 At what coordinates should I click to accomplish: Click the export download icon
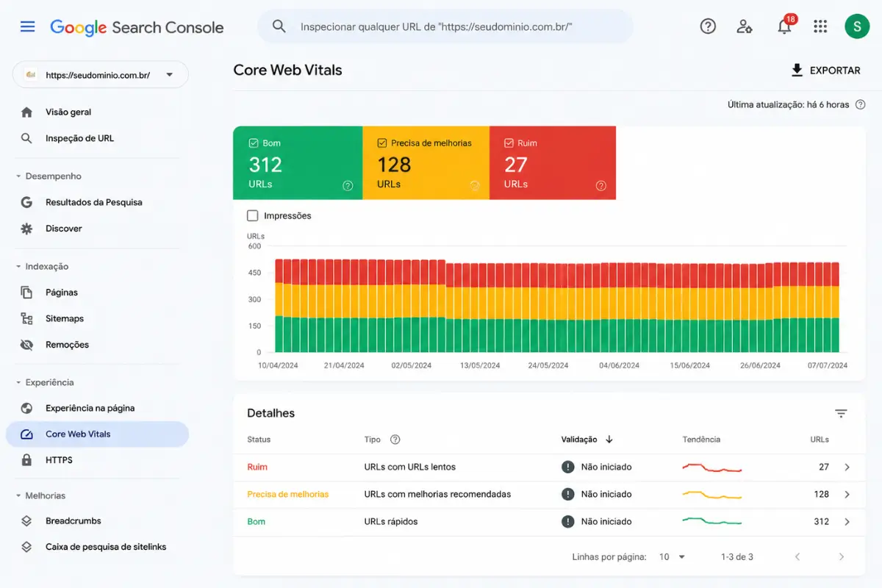click(x=797, y=71)
